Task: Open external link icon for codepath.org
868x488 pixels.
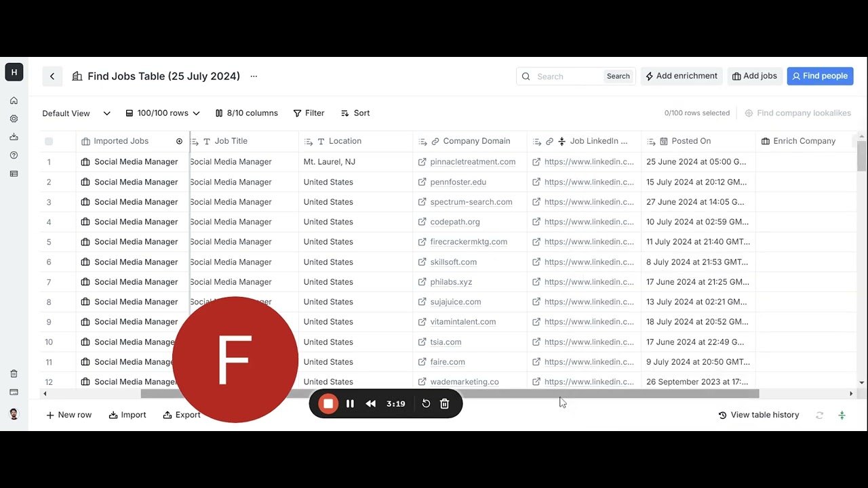Action: (422, 222)
